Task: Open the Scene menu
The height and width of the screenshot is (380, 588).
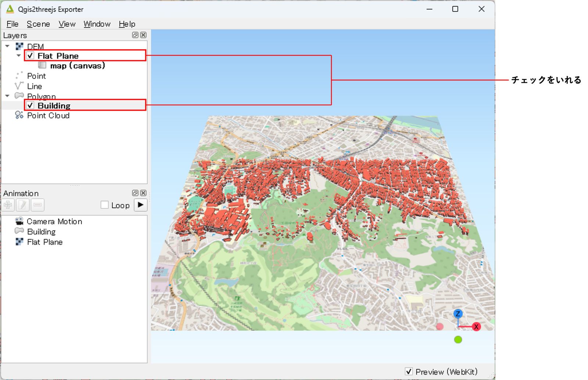Action: click(38, 24)
